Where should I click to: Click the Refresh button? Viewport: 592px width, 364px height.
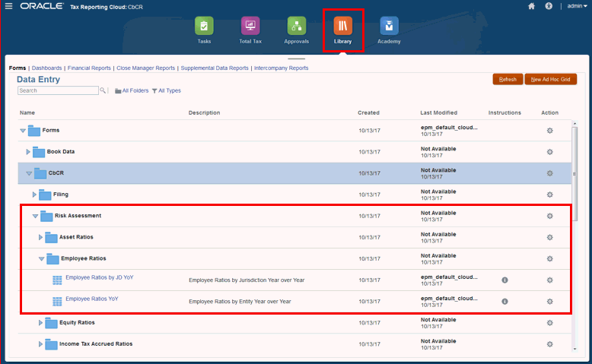pyautogui.click(x=508, y=79)
